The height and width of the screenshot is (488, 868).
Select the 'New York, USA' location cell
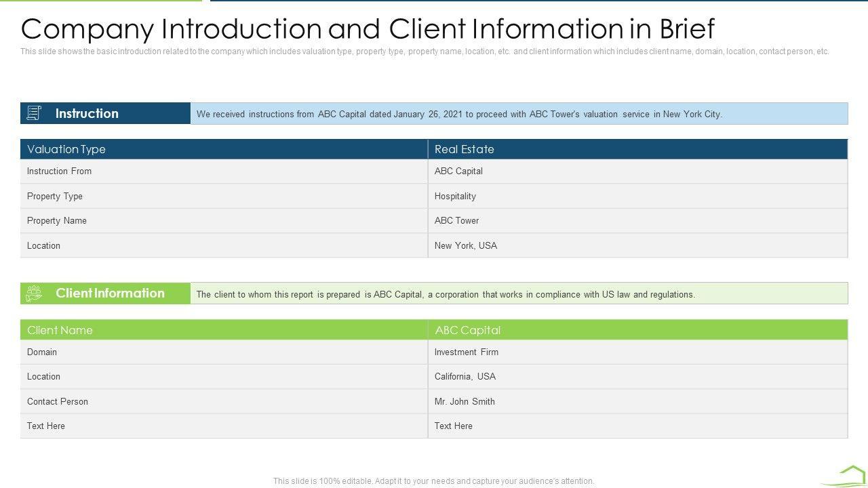465,246
